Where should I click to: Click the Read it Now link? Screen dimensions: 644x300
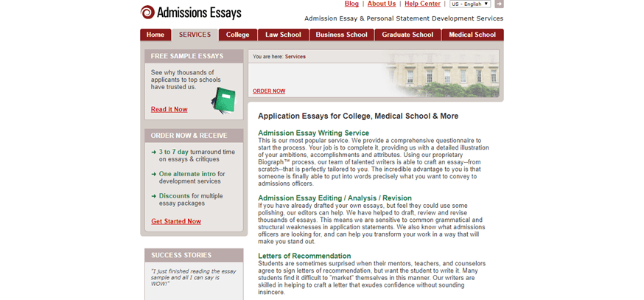point(169,109)
